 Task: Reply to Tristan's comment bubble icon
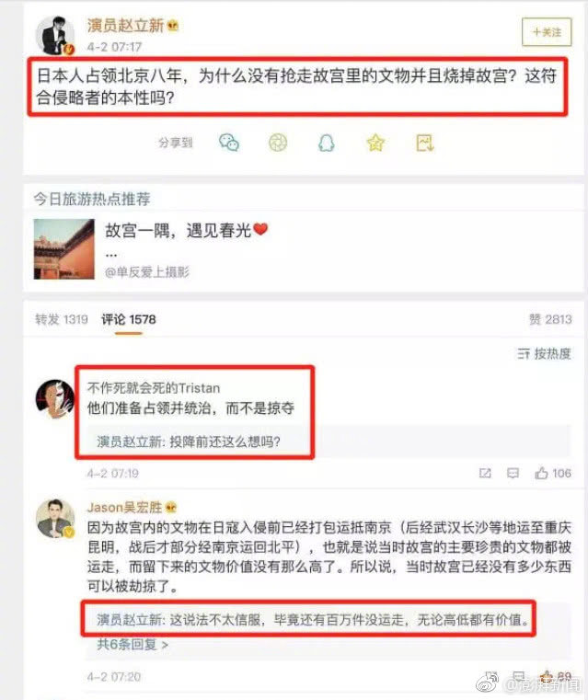pyautogui.click(x=513, y=473)
